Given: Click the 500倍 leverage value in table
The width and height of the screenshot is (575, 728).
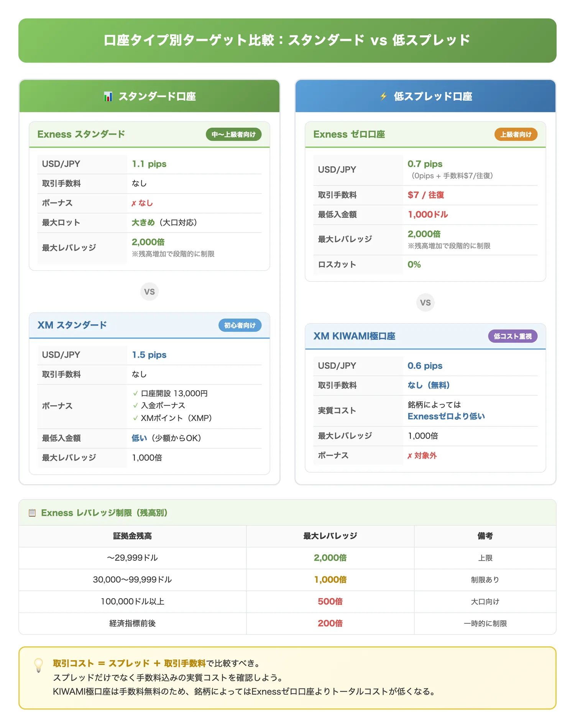Looking at the screenshot, I should [x=330, y=601].
